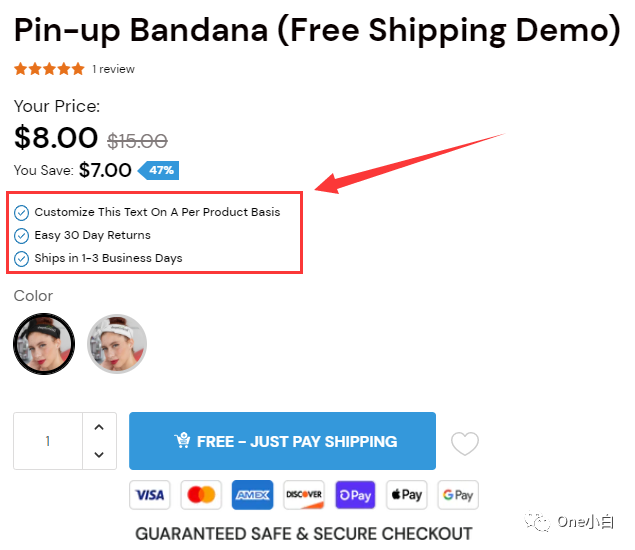Click checkmark beside Easy 30 Day Returns
Image resolution: width=635 pixels, height=550 pixels.
[x=21, y=236]
